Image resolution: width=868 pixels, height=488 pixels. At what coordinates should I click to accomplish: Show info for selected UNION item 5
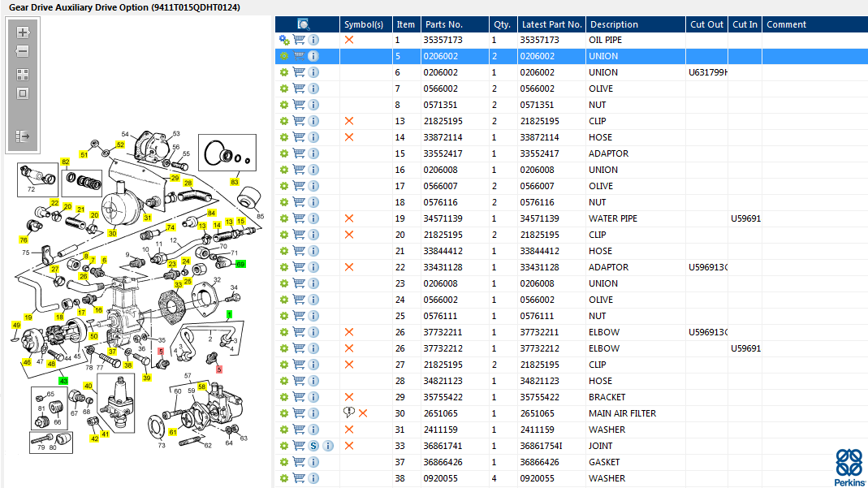pos(313,56)
